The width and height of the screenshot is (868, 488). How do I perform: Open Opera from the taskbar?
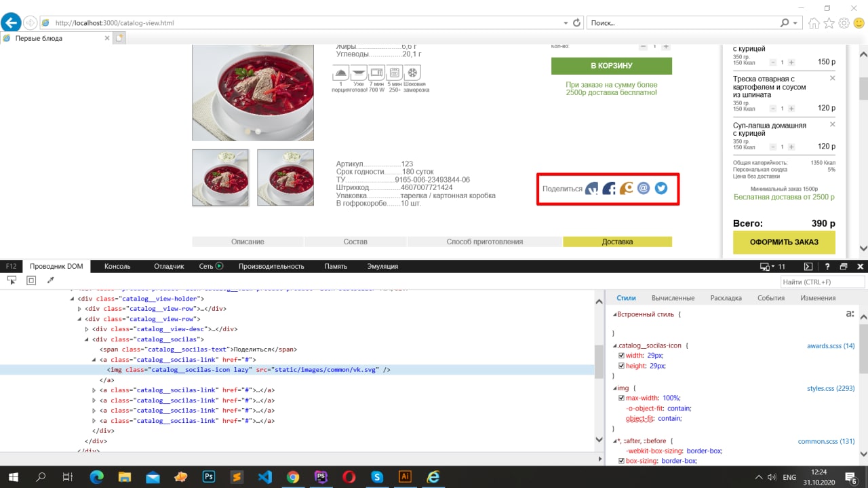tap(349, 476)
